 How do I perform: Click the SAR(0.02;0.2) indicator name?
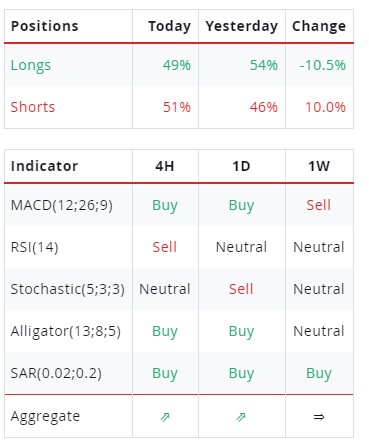[x=56, y=373]
